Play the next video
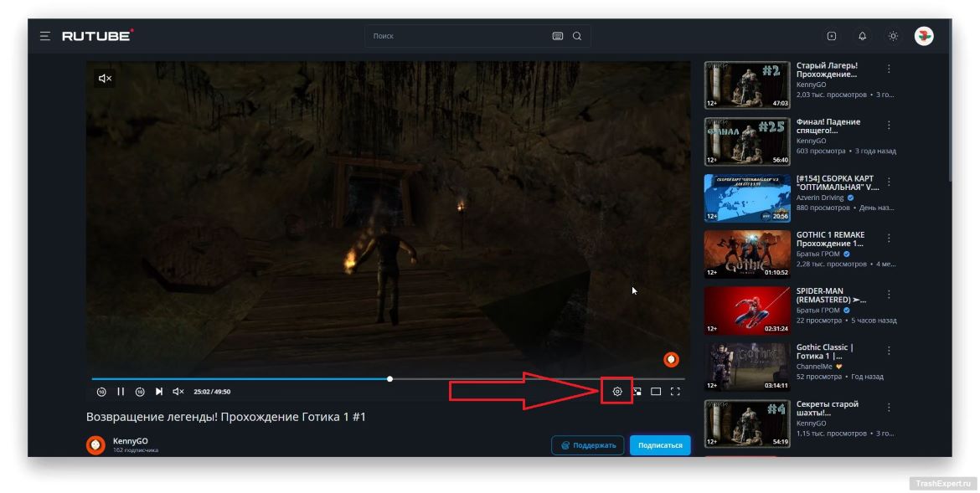 click(x=158, y=391)
